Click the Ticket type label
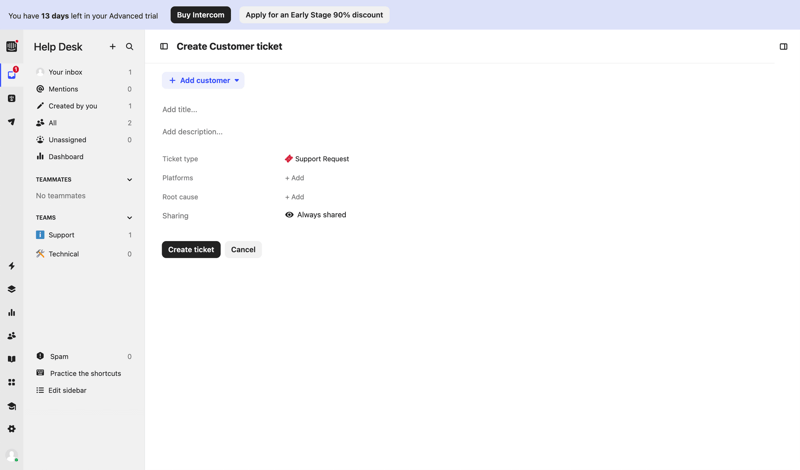 click(x=180, y=159)
